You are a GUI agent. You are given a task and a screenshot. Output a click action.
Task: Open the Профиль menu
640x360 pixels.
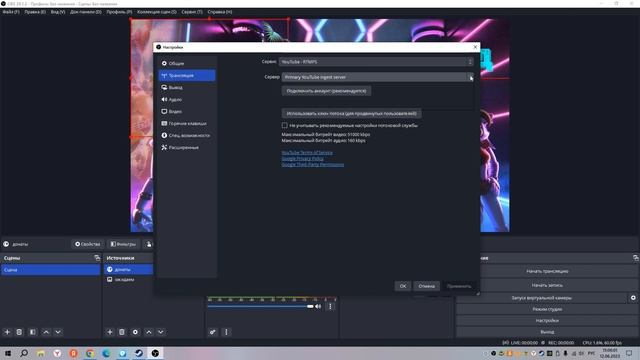pyautogui.click(x=119, y=12)
